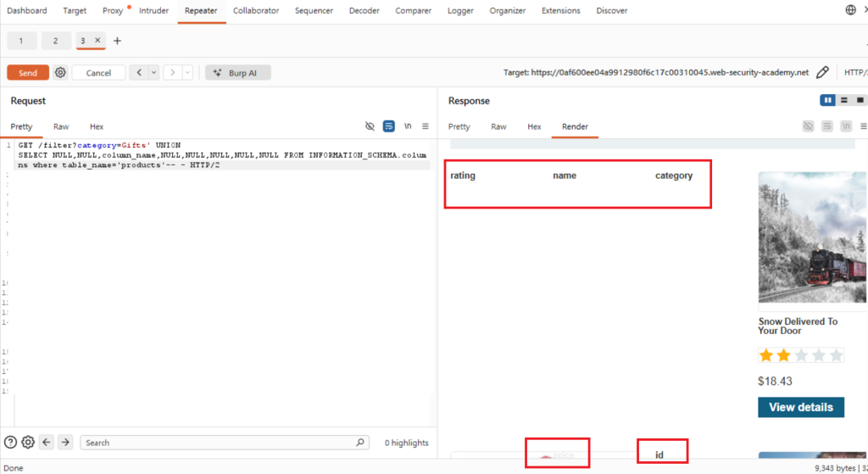
Task: Add a new Repeater tab
Action: tap(117, 41)
